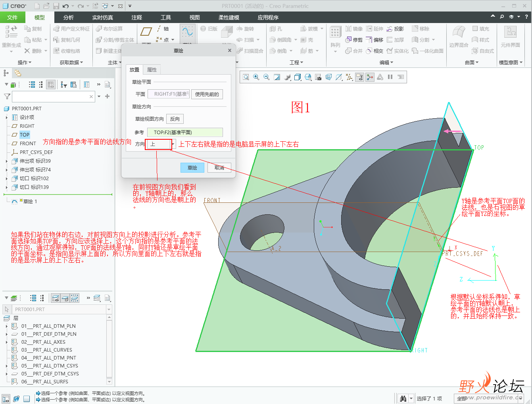
Task: Open the view manager icon
Action: 308,77
